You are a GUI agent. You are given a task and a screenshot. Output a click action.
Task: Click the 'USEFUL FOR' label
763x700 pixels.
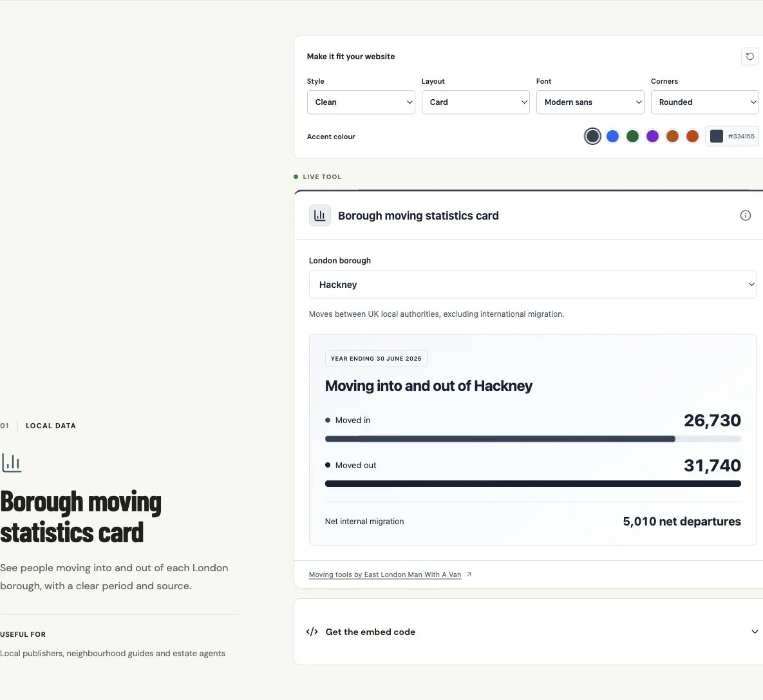(x=23, y=634)
